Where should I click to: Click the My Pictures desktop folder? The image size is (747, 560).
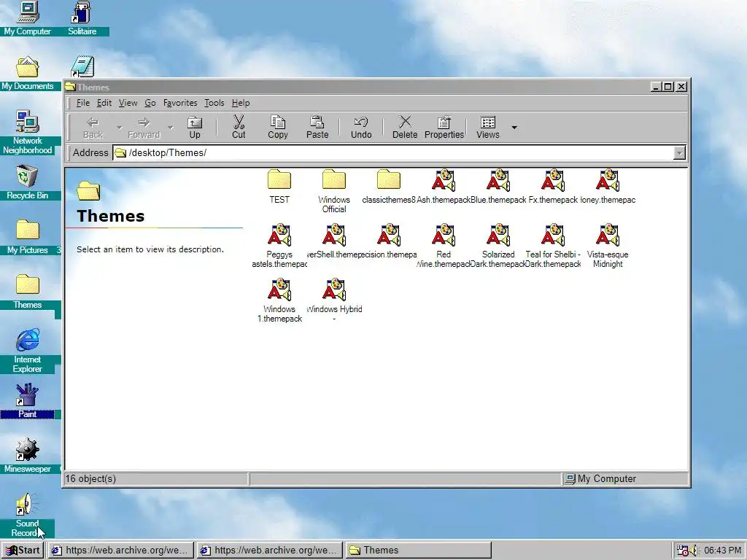point(27,237)
